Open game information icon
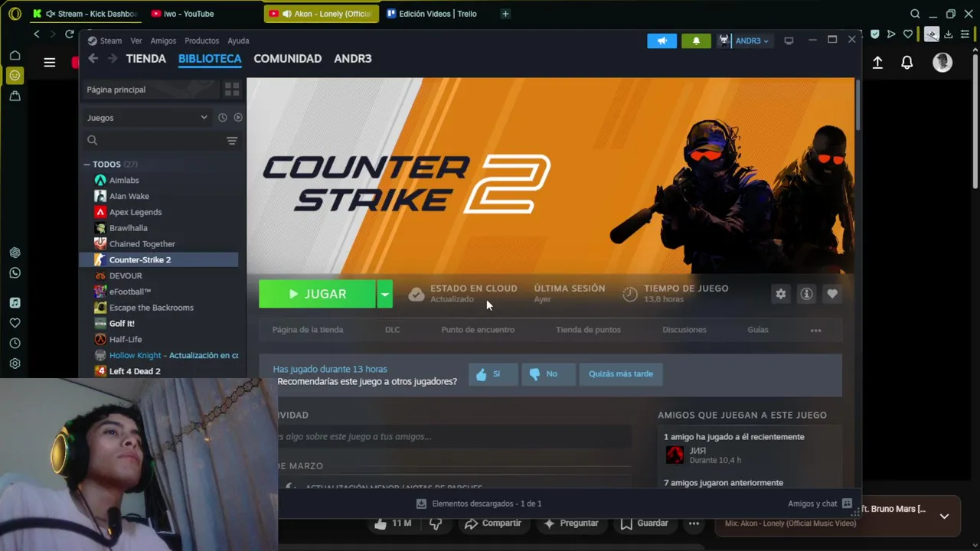 (x=806, y=294)
